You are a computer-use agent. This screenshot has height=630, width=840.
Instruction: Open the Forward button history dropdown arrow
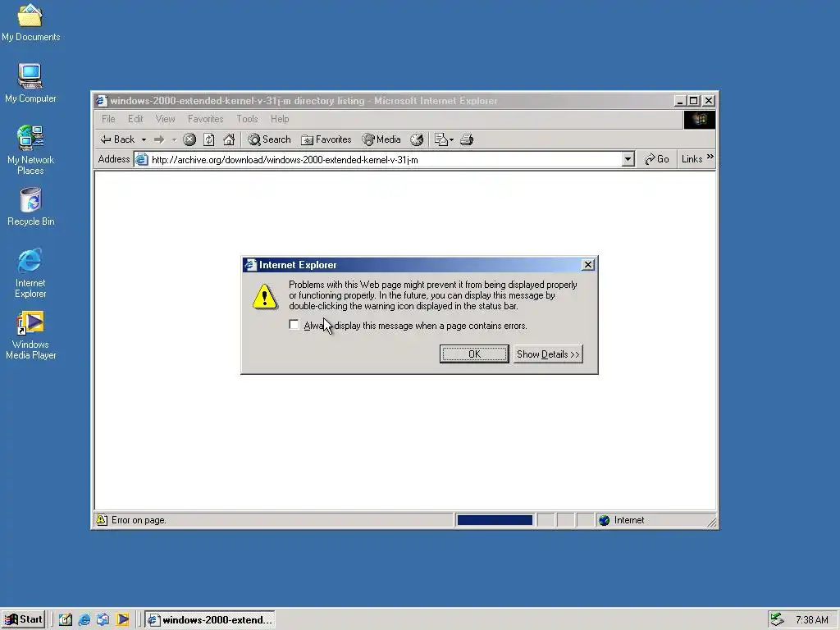(x=174, y=139)
